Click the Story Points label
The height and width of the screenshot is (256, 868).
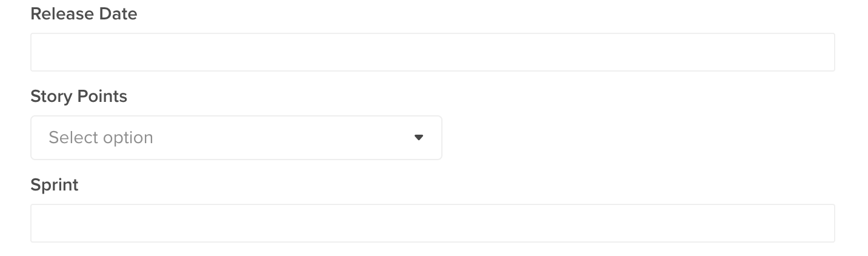pos(79,96)
